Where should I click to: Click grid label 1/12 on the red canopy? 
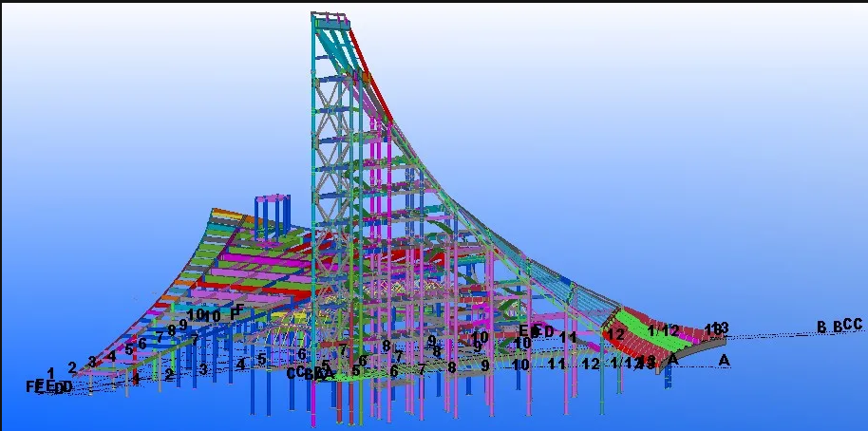pyautogui.click(x=663, y=330)
